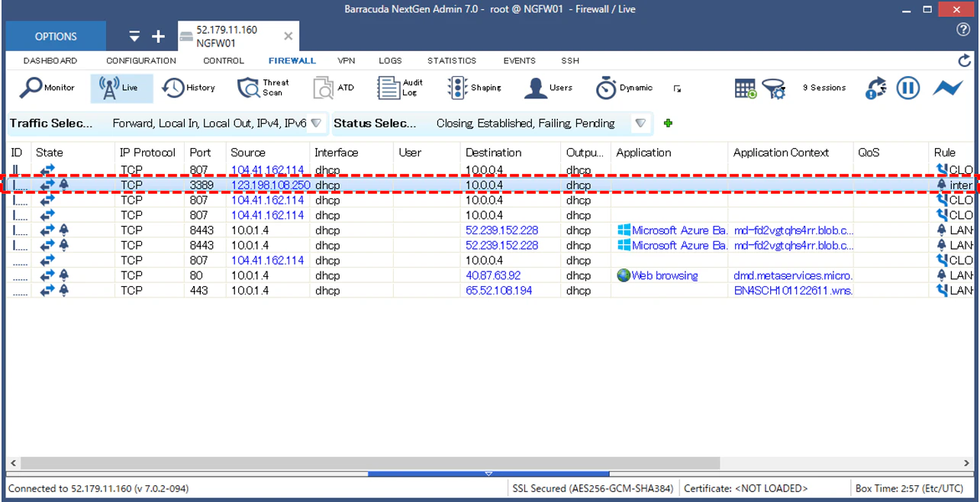Click source IP 123.198.108.250
The image size is (980, 502).
tap(270, 185)
